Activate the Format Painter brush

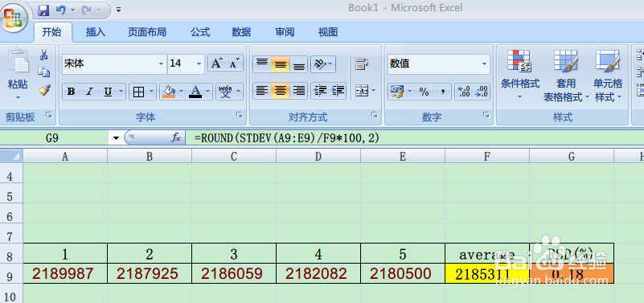coord(44,90)
